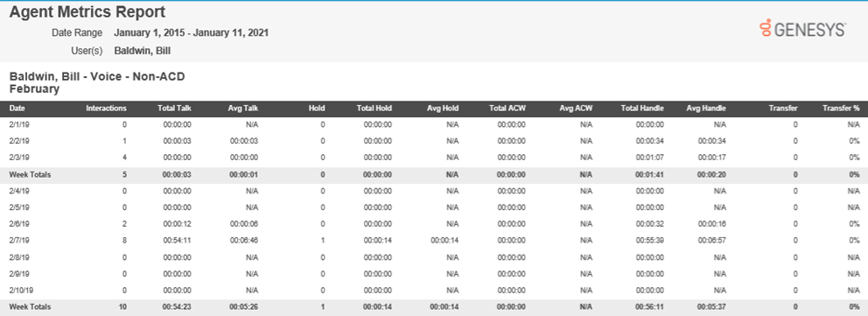Click week total Avg Handle 00:05:37

click(x=712, y=306)
